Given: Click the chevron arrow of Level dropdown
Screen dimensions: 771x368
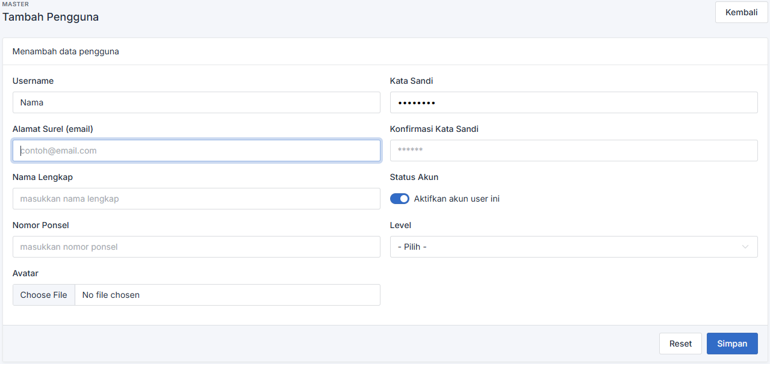Looking at the screenshot, I should (x=745, y=246).
